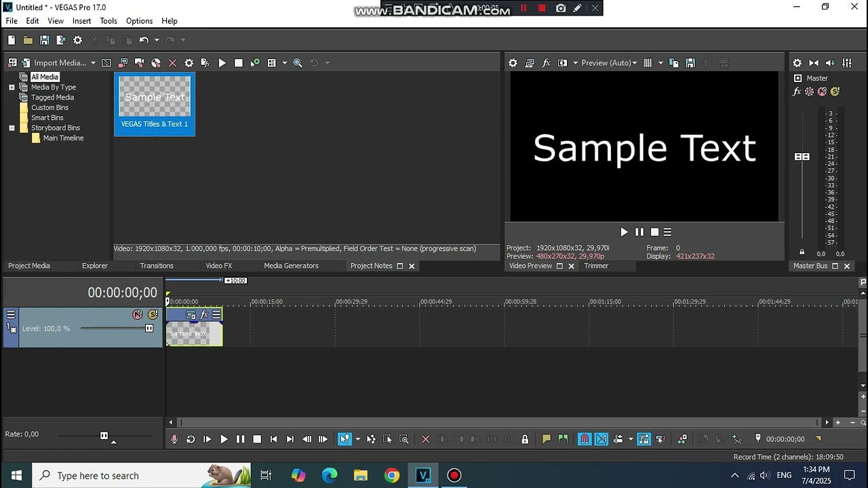Open the hamburger menu under the preview
Image resolution: width=868 pixels, height=488 pixels.
click(667, 232)
